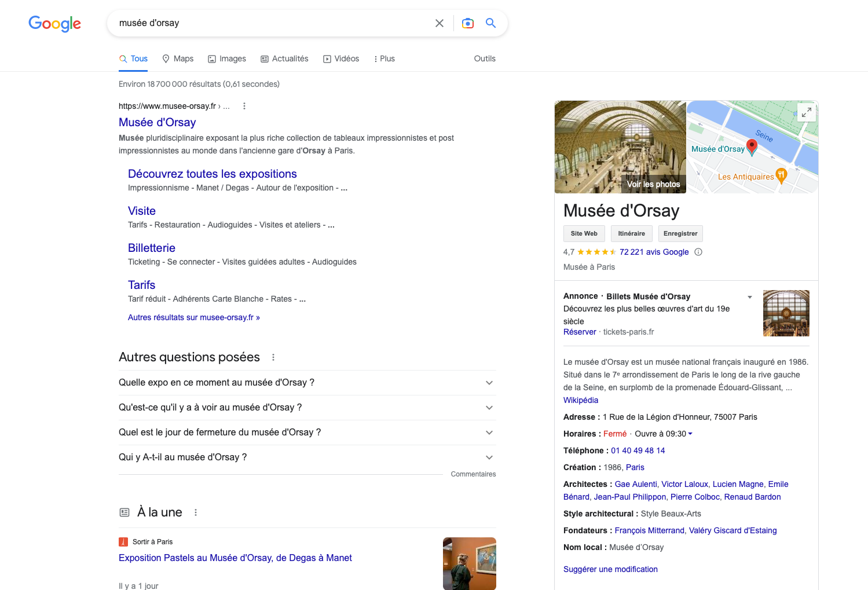
Task: Click the Site Web button
Action: pyautogui.click(x=584, y=233)
